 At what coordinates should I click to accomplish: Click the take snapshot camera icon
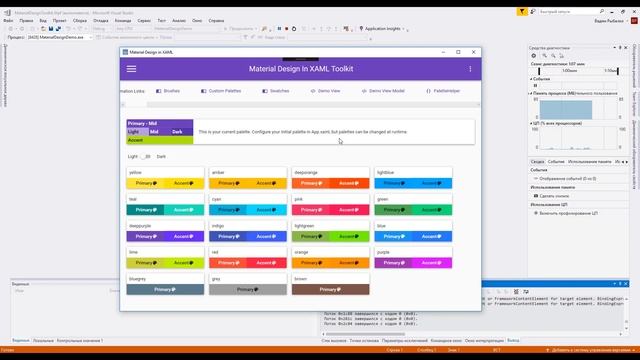click(536, 196)
